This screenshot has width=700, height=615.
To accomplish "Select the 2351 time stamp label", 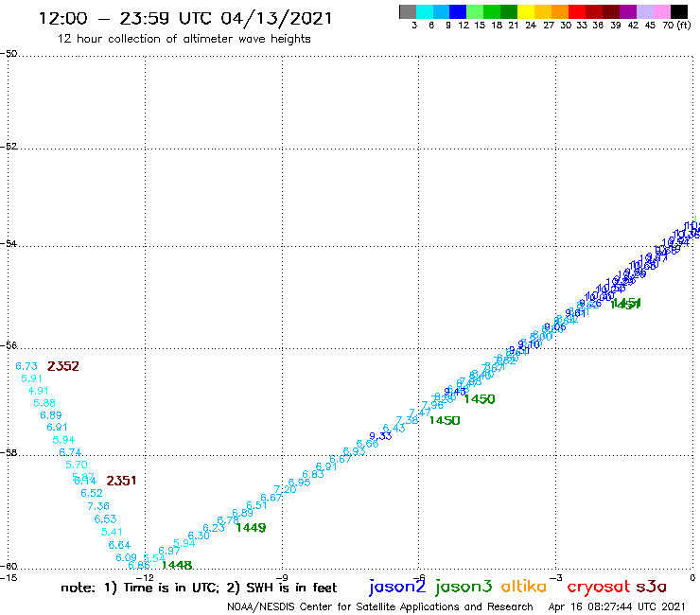I will [121, 481].
